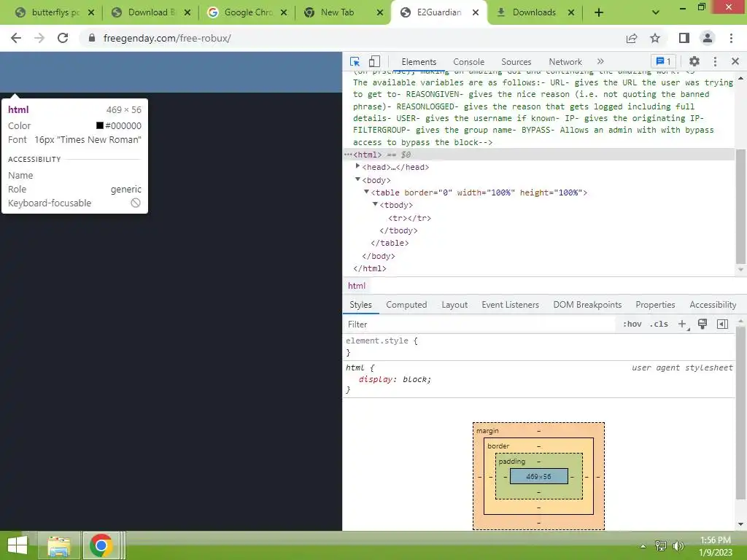Image resolution: width=747 pixels, height=560 pixels.
Task: Show more DevTools tabs chevron
Action: pyautogui.click(x=600, y=61)
